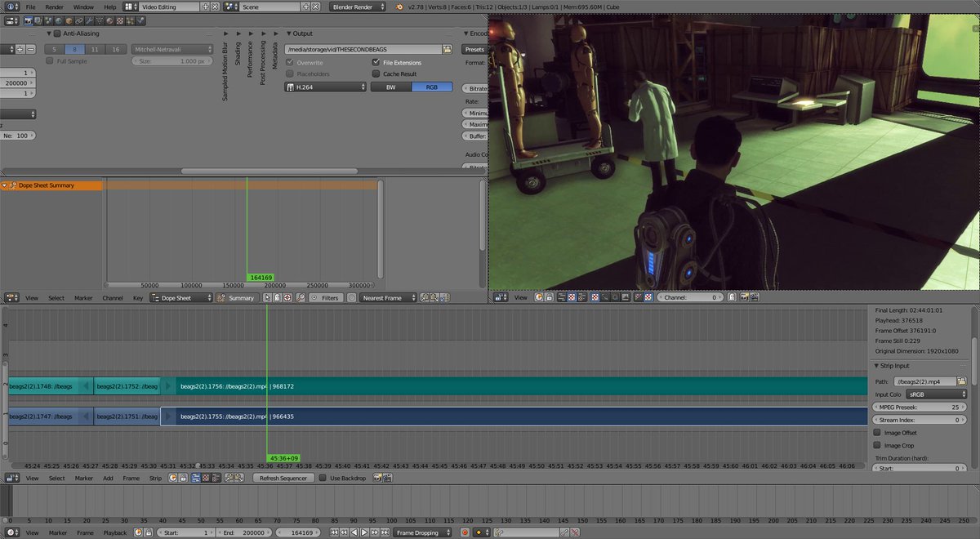Image resolution: width=980 pixels, height=539 pixels.
Task: Jump to the last frame playback icon
Action: click(385, 532)
